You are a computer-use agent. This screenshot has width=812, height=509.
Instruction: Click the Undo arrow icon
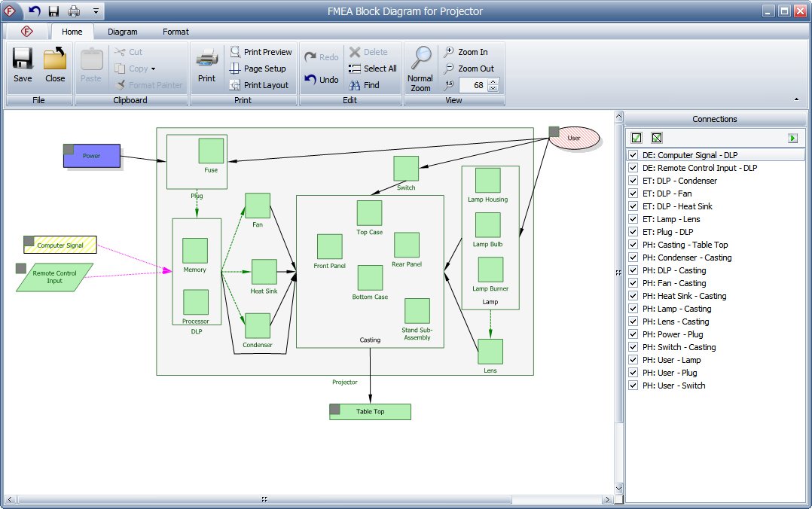click(x=310, y=79)
